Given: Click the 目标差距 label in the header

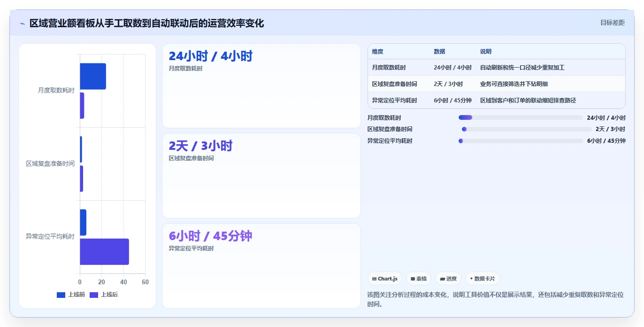Looking at the screenshot, I should (x=613, y=23).
